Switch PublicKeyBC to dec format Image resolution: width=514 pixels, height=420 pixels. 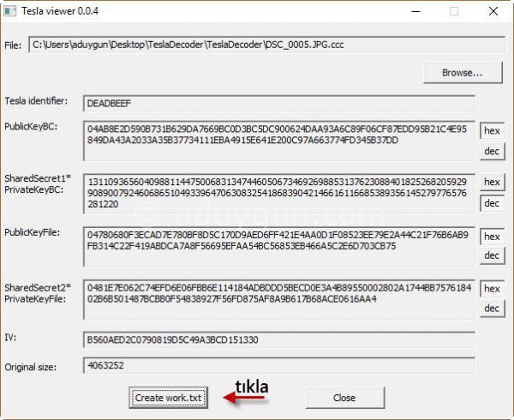click(x=492, y=151)
